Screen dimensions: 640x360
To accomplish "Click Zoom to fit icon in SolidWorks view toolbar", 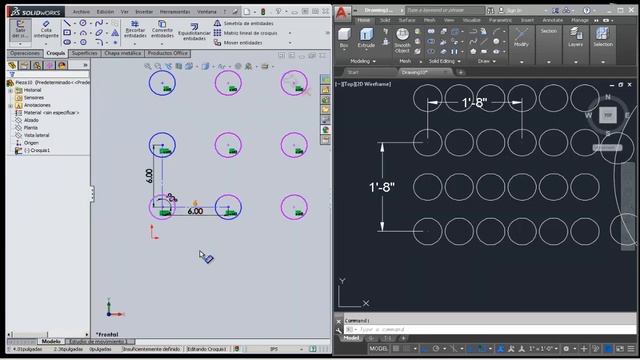I will click(x=148, y=66).
